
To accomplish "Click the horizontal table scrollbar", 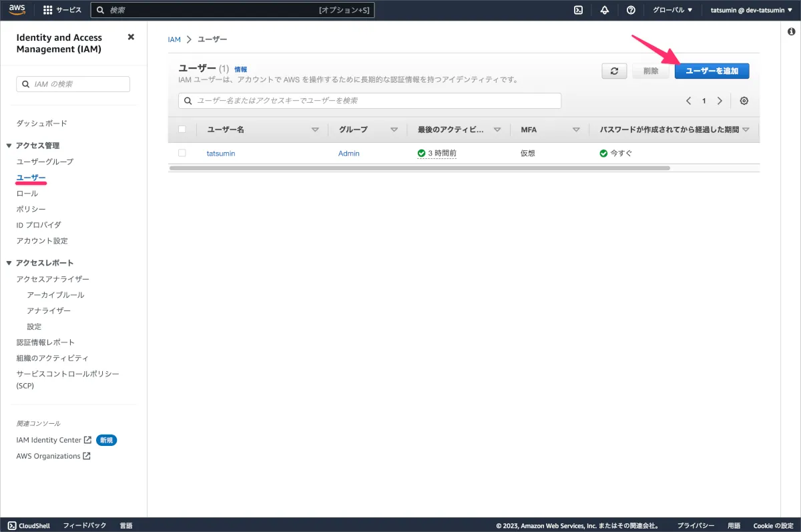I will 419,168.
